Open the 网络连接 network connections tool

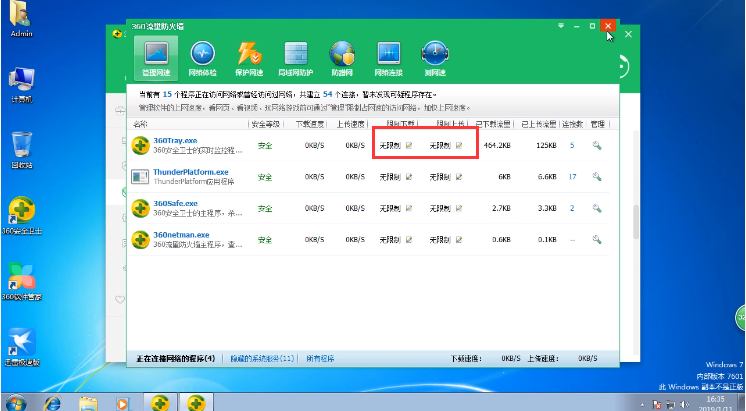pyautogui.click(x=388, y=58)
